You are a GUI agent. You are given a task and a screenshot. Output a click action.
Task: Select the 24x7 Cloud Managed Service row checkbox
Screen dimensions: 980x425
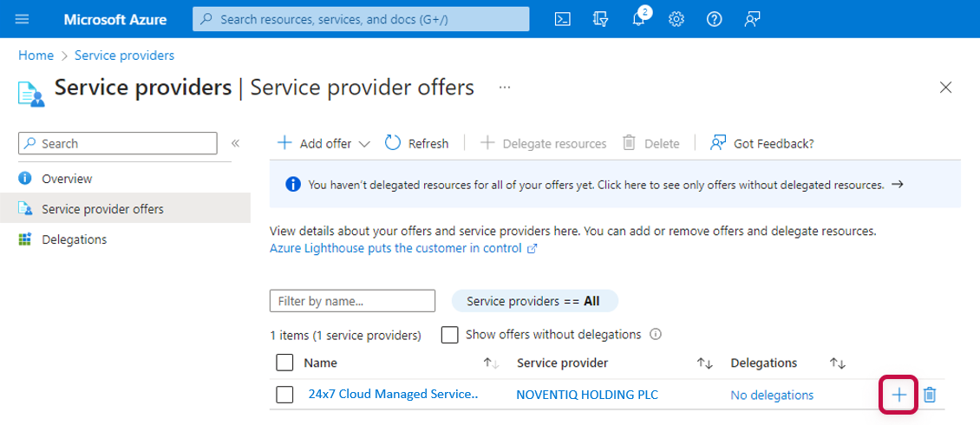[x=284, y=396]
